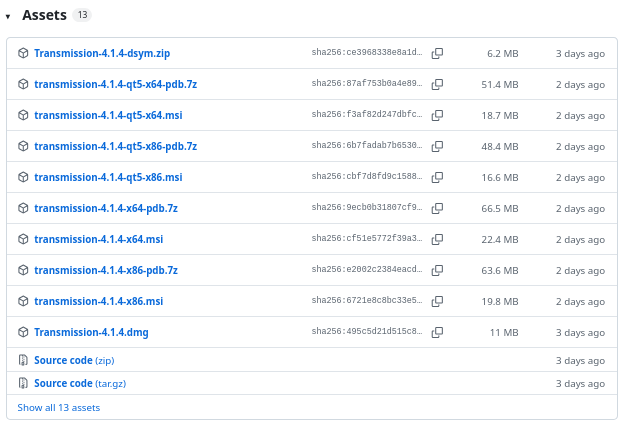Click the 11 MB file size
625x429 pixels.
pyautogui.click(x=504, y=333)
